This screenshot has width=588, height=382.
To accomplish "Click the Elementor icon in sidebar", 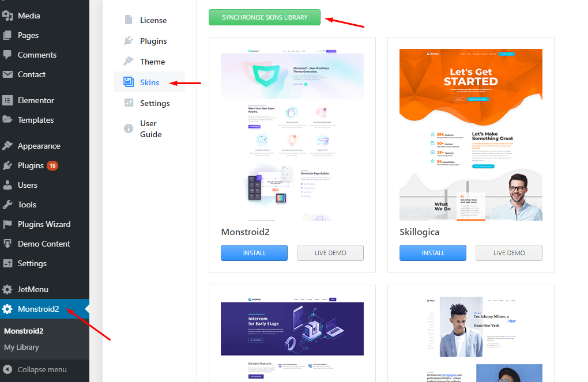I will click(x=7, y=100).
